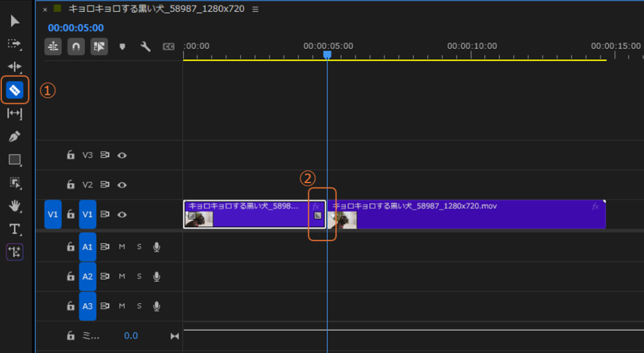The height and width of the screenshot is (353, 644).
Task: Activate the Hand tool
Action: click(x=14, y=206)
